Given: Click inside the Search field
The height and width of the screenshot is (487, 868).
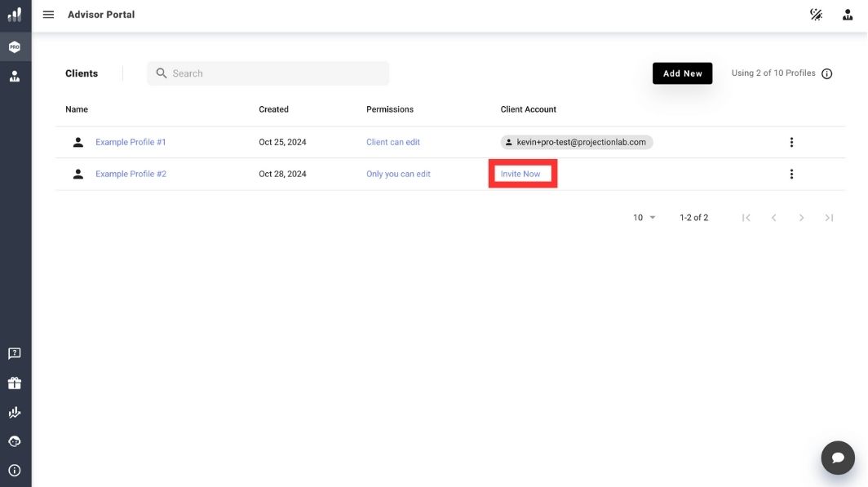Looking at the screenshot, I should [268, 73].
